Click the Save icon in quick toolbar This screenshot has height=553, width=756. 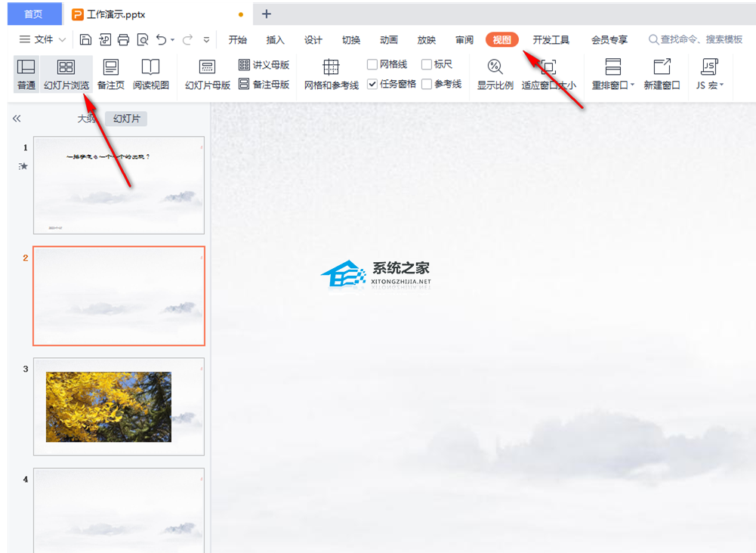coord(85,39)
